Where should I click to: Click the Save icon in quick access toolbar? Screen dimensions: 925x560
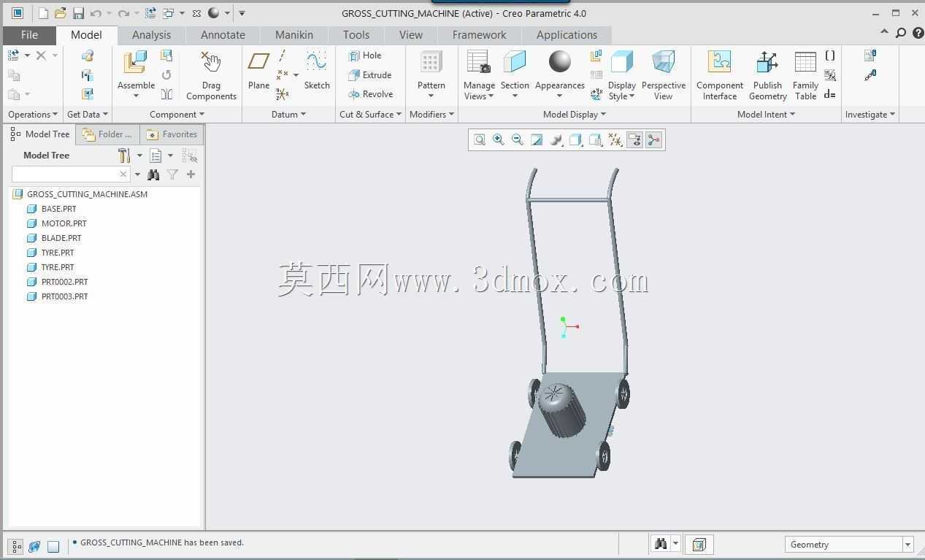pyautogui.click(x=78, y=13)
